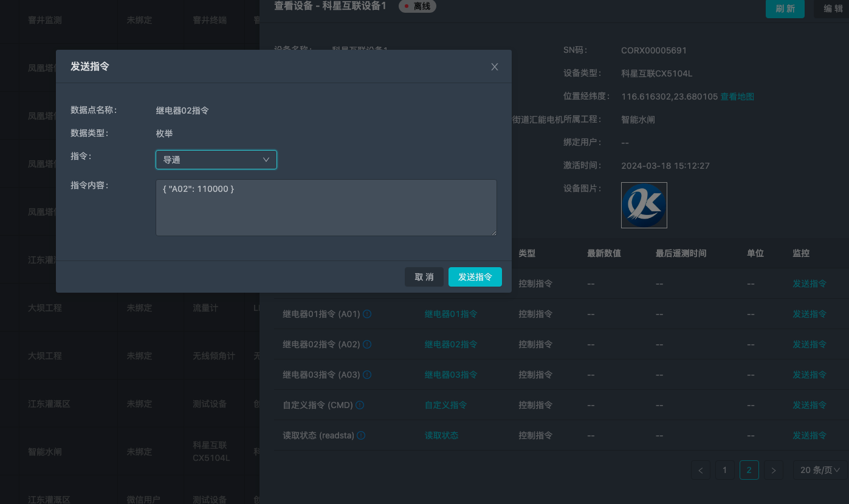The width and height of the screenshot is (849, 504).
Task: Click the info icon beside 继电器02指令 (A02)
Action: pos(367,344)
